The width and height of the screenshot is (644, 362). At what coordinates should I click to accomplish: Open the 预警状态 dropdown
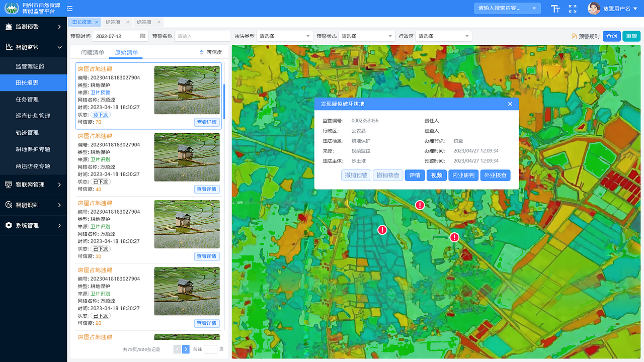pyautogui.click(x=367, y=36)
